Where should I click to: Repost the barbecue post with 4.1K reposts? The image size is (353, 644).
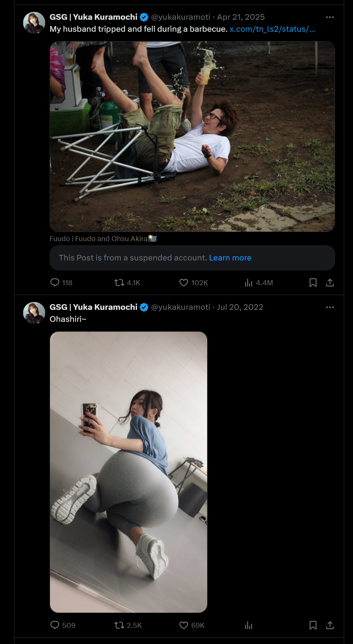click(127, 282)
